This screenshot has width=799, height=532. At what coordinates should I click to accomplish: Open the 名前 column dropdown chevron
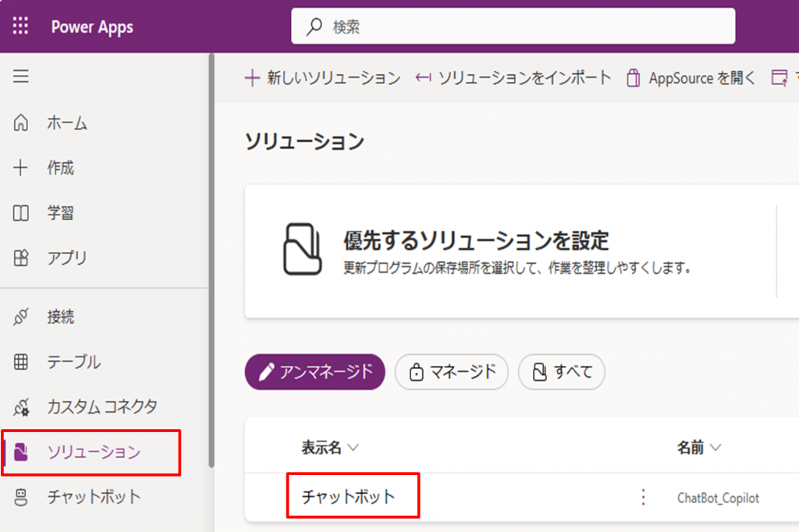point(716,448)
